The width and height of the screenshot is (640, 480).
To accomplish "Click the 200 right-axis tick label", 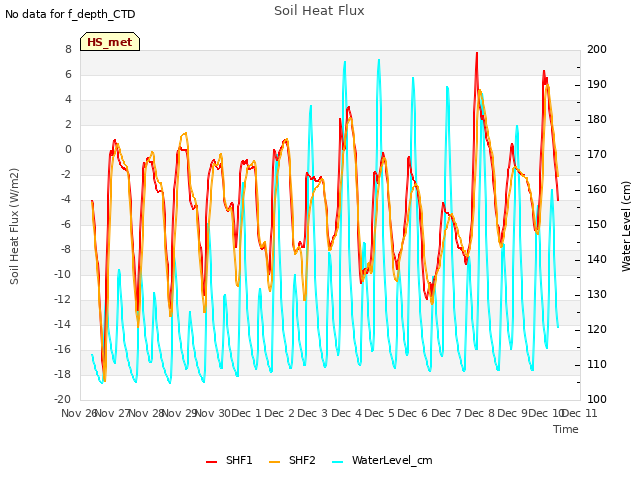I will (x=597, y=49).
